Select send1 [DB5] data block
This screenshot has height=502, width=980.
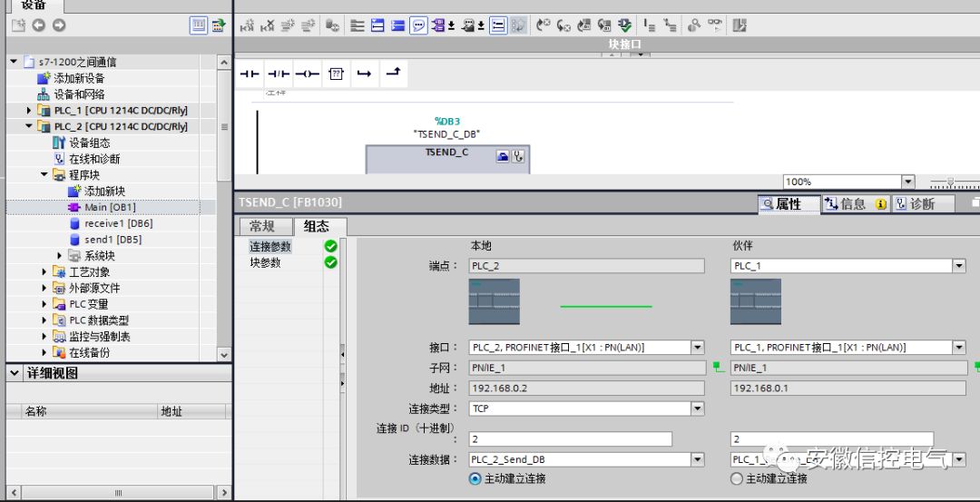[x=113, y=240]
